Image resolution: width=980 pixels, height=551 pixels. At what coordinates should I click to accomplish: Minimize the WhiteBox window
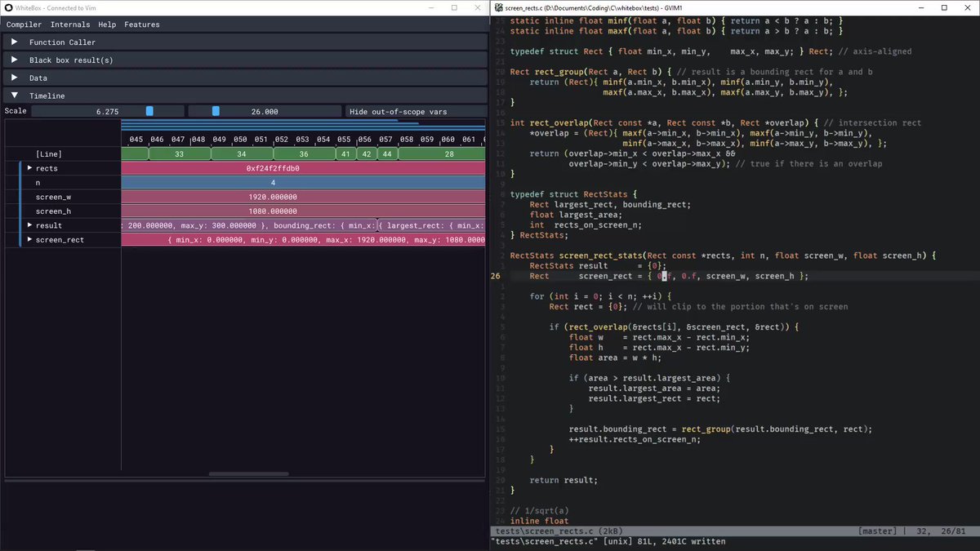click(431, 7)
